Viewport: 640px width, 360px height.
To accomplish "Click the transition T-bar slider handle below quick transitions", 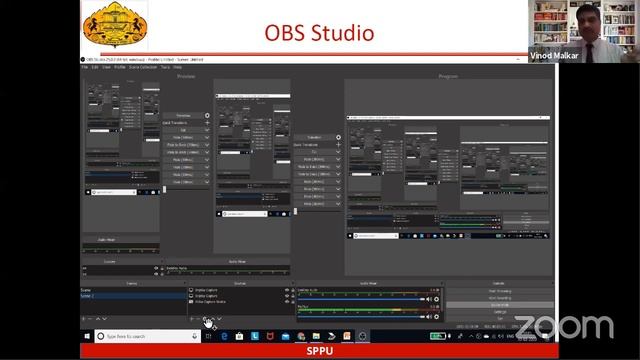I will [x=295, y=211].
